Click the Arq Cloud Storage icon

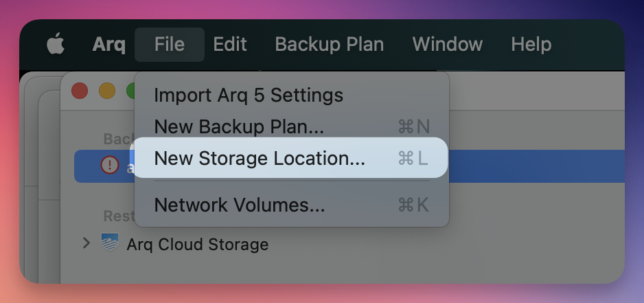tap(110, 243)
